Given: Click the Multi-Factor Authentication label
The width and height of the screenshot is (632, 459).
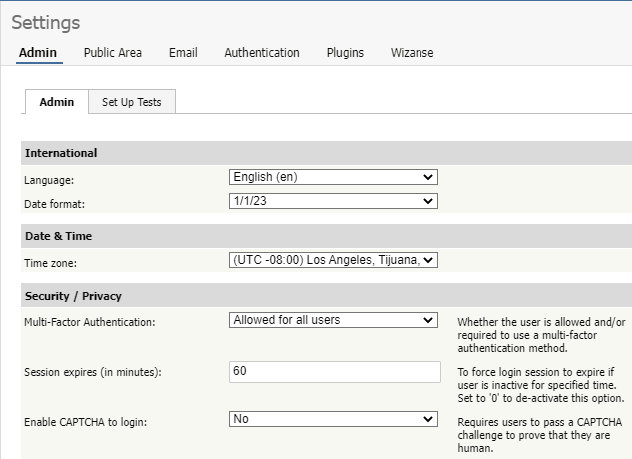Looking at the screenshot, I should point(89,322).
